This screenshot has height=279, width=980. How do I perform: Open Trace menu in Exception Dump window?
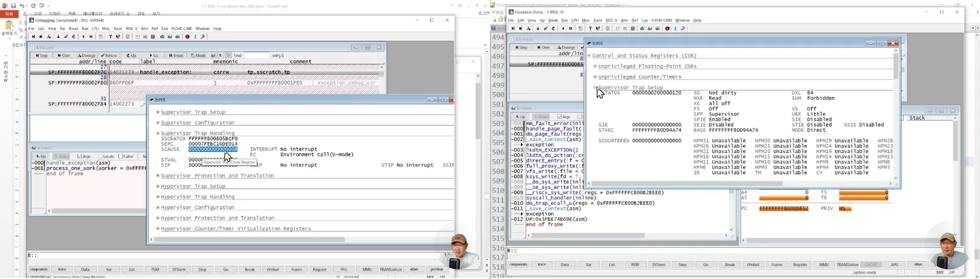[598, 20]
